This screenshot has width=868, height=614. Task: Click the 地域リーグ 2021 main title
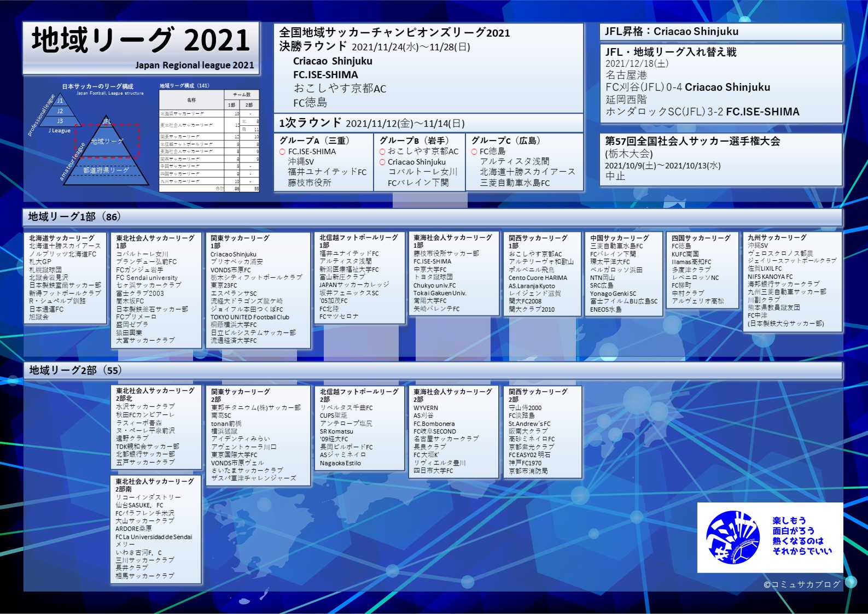141,40
